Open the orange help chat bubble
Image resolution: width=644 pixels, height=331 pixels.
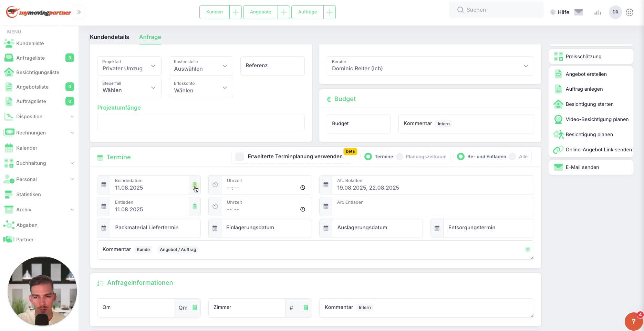click(633, 321)
